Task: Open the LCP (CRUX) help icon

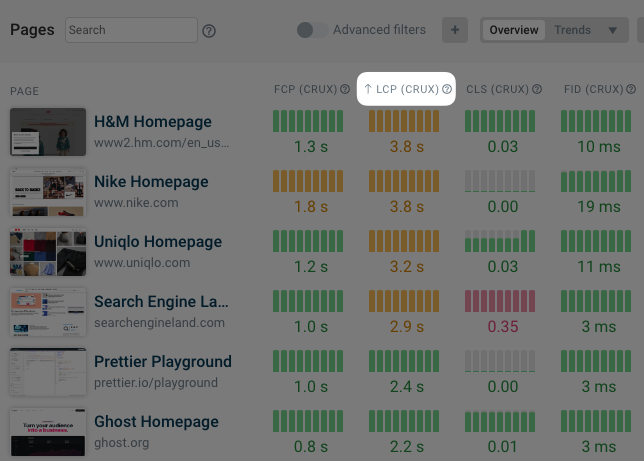Action: click(x=447, y=89)
